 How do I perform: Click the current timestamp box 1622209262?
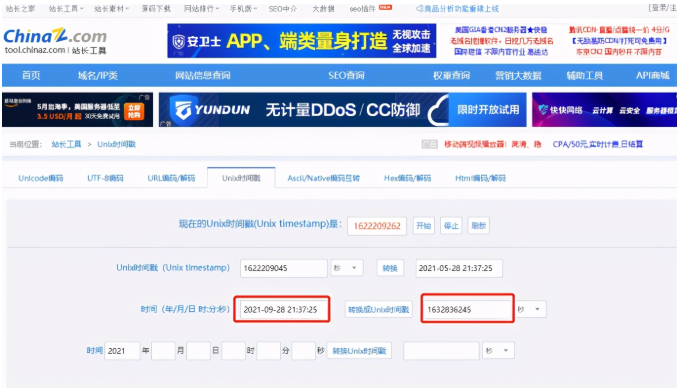pos(377,226)
